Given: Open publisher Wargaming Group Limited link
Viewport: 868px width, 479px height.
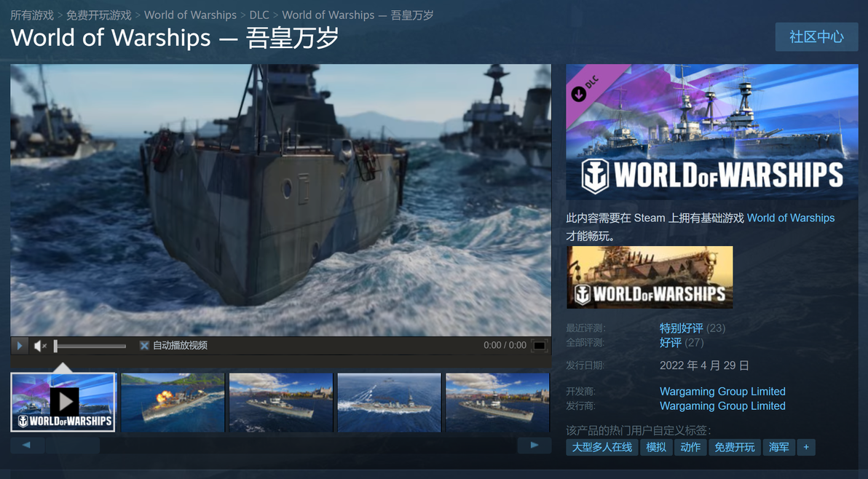Looking at the screenshot, I should pos(722,406).
